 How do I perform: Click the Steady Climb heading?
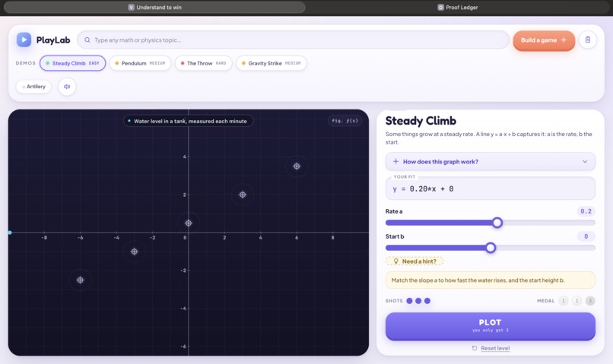coord(421,121)
